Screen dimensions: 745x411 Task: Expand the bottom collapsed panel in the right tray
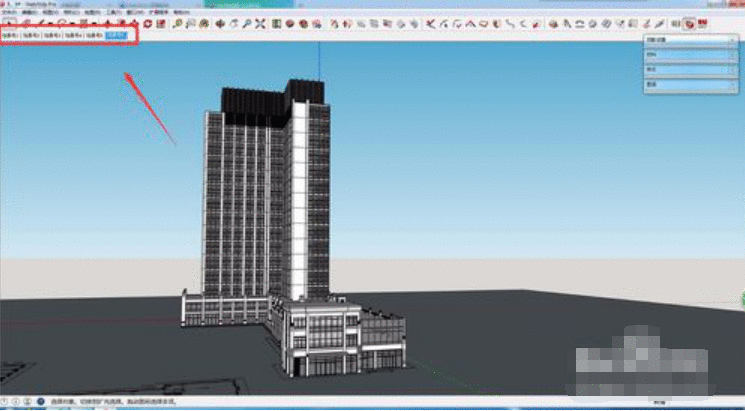tap(690, 85)
